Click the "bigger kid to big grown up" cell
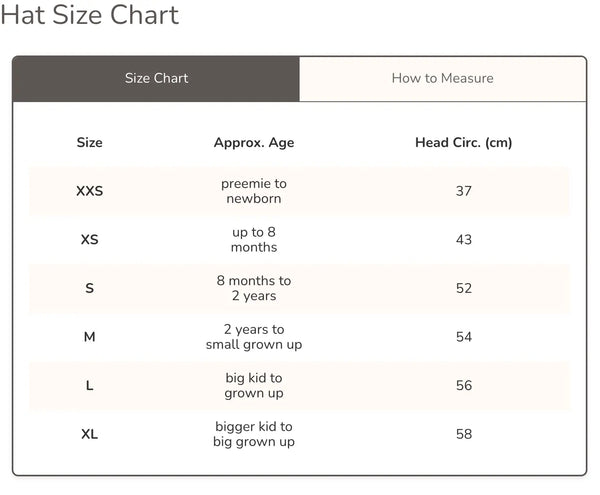Image resolution: width=600 pixels, height=495 pixels. (x=254, y=434)
